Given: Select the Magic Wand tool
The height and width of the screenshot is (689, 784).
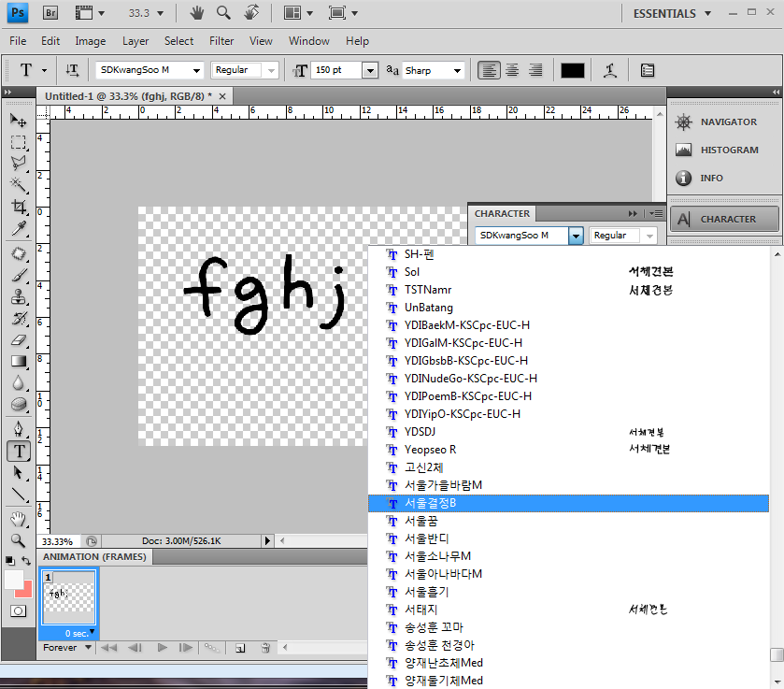Looking at the screenshot, I should [19, 184].
